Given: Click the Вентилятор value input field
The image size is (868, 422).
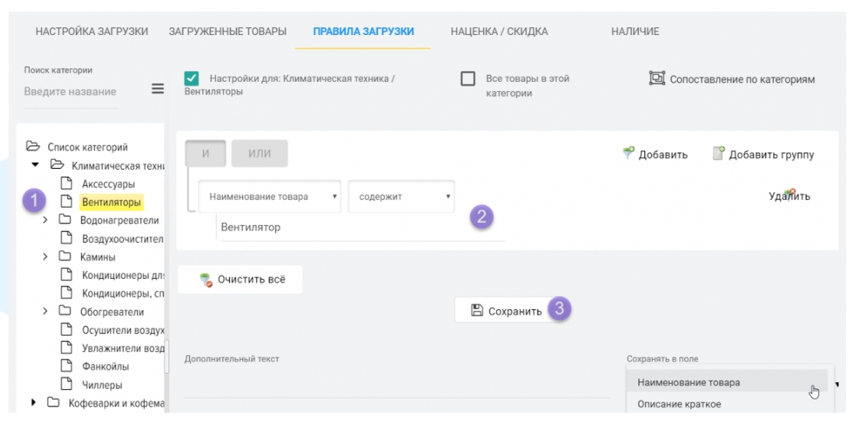Looking at the screenshot, I should pos(362,227).
